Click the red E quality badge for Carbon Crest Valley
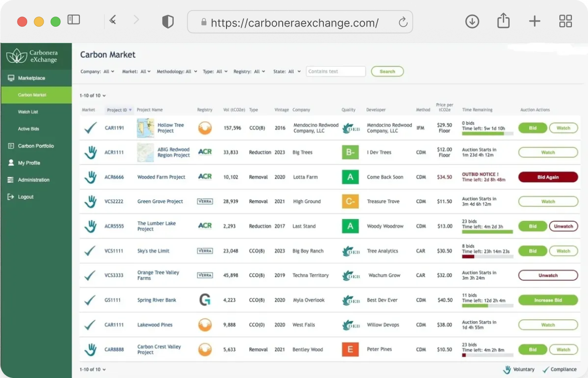 click(350, 349)
